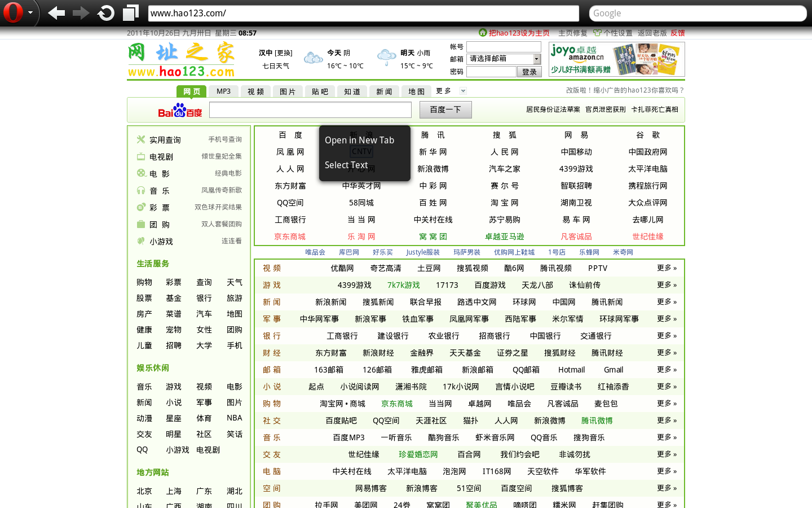Expand 更多 in the 邮箱 row
The image size is (812, 508).
pyautogui.click(x=667, y=370)
